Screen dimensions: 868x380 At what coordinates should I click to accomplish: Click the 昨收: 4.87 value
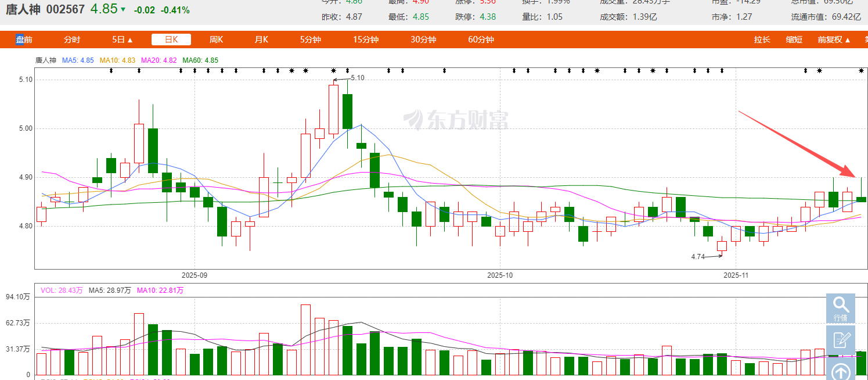pyautogui.click(x=342, y=16)
